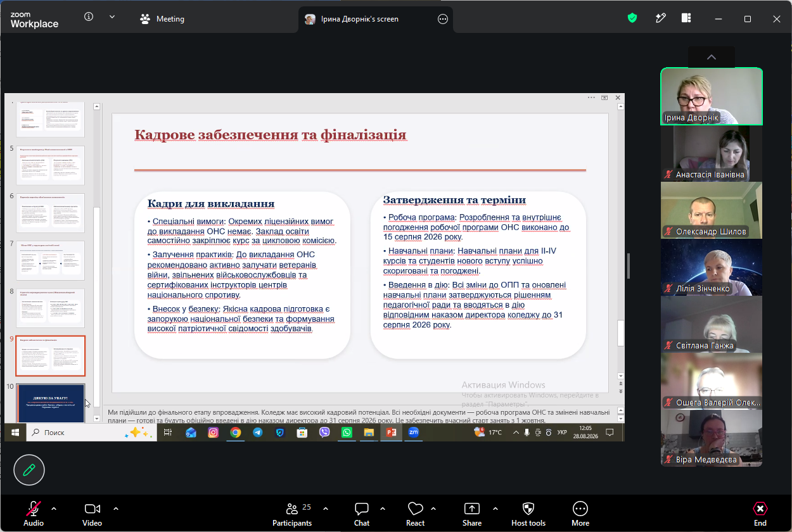The image size is (792, 532).
Task: Open PowerPoint from the taskbar
Action: point(391,432)
